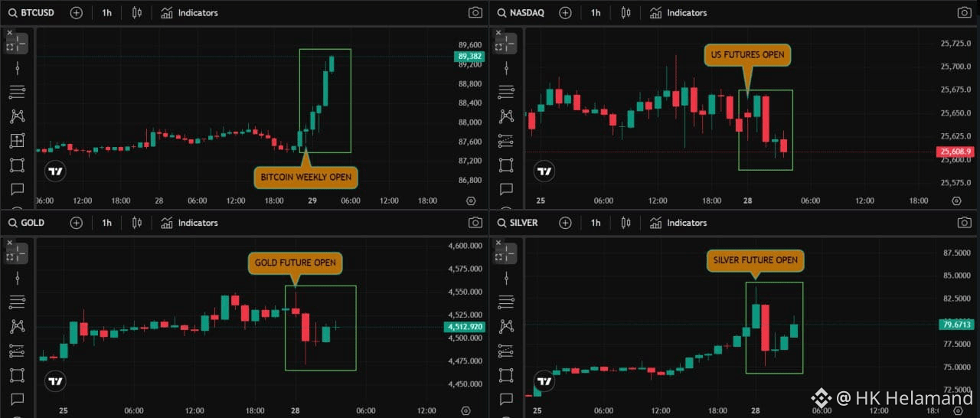
Task: Click the TradingView logo on the NASDAQ chart
Action: click(x=544, y=171)
